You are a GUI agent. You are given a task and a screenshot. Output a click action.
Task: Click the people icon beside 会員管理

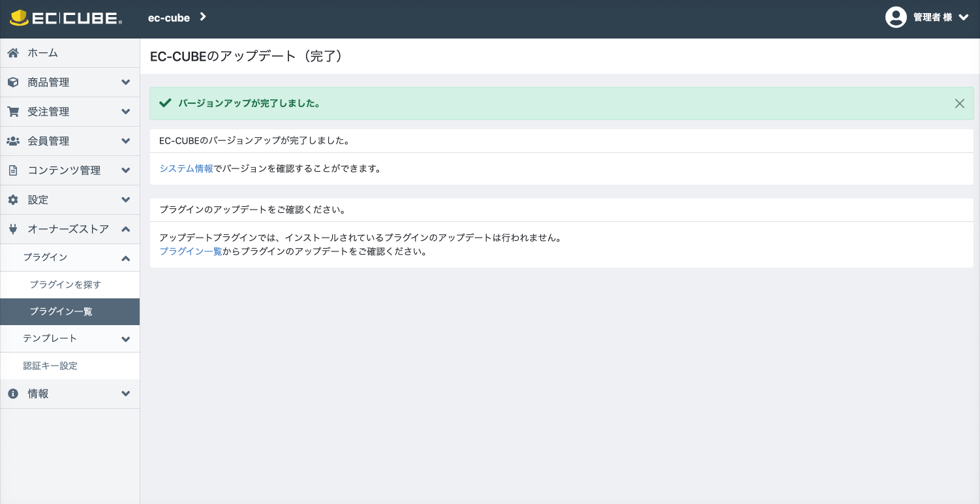(13, 141)
